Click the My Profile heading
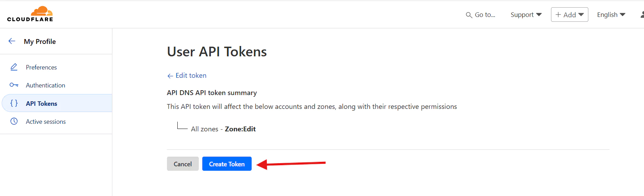Screen dimensions: 644x196 click(x=40, y=41)
